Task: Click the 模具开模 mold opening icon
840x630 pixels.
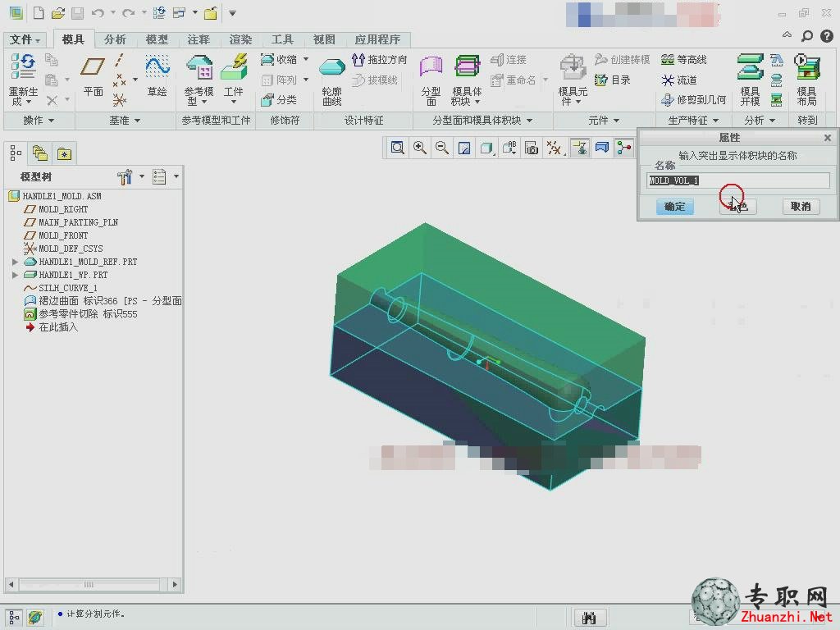Action: (x=750, y=67)
